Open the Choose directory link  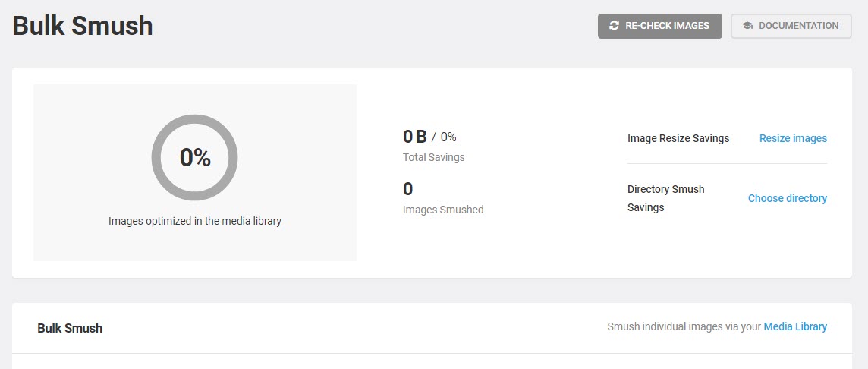click(787, 198)
